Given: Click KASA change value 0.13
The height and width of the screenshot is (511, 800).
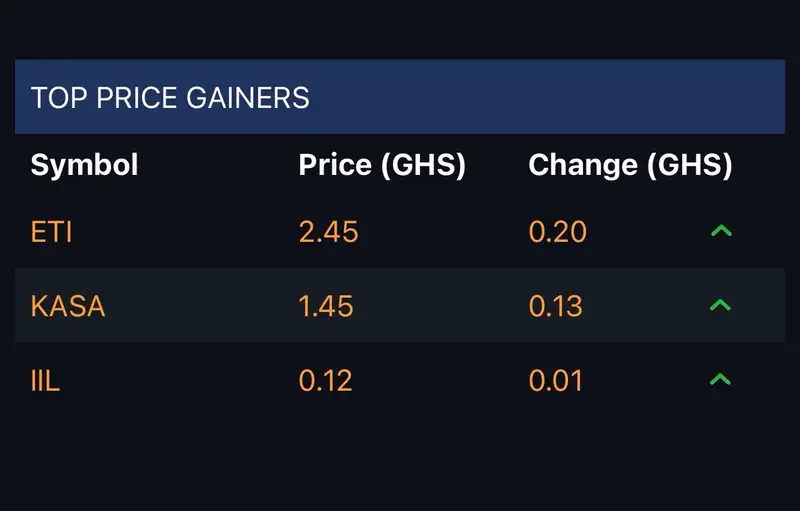Looking at the screenshot, I should click(556, 306).
